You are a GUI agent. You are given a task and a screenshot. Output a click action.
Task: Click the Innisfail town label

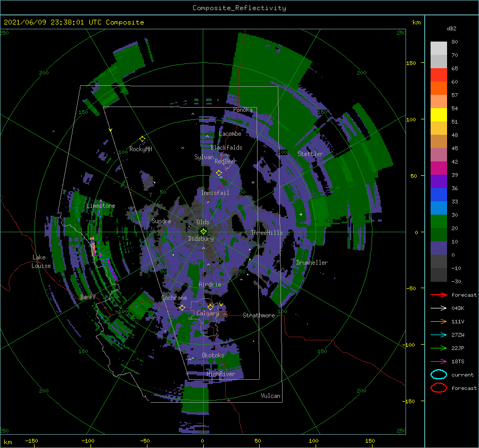click(215, 193)
